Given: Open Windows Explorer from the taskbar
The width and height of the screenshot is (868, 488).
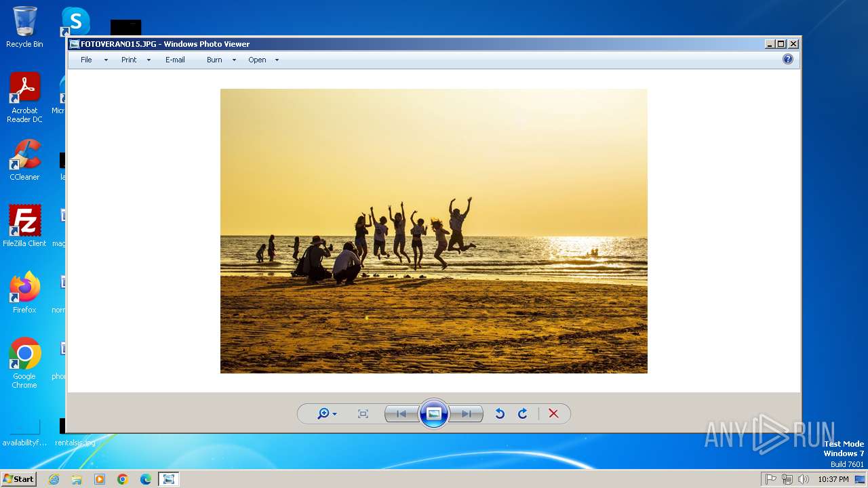Looking at the screenshot, I should point(77,479).
